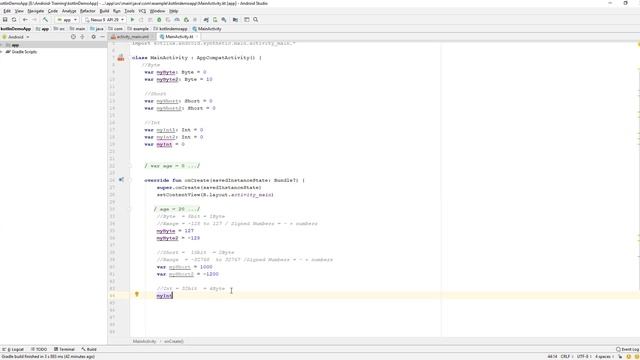Click the Project Structure folder icon in toolbar
Viewport: 640px width, 360px height.
click(236, 20)
